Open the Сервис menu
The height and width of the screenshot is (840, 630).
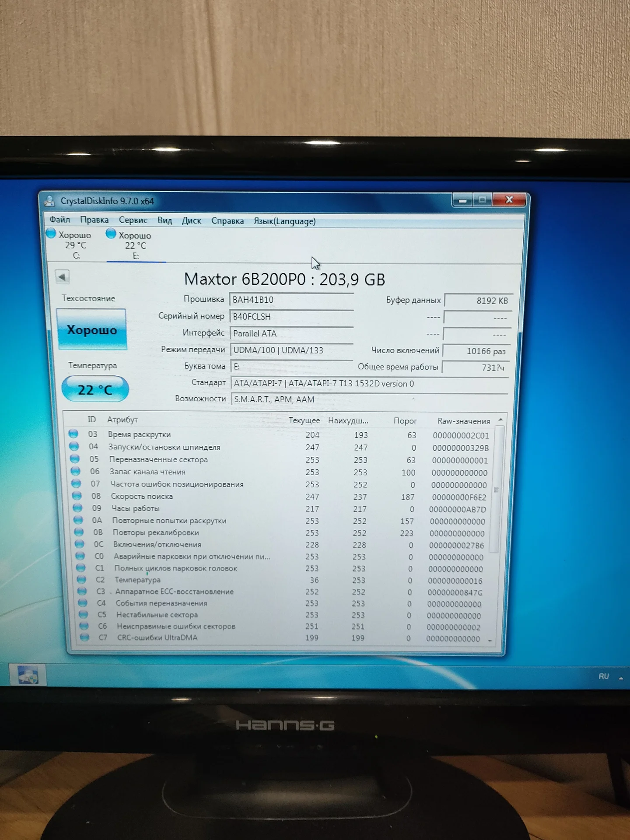tap(133, 220)
